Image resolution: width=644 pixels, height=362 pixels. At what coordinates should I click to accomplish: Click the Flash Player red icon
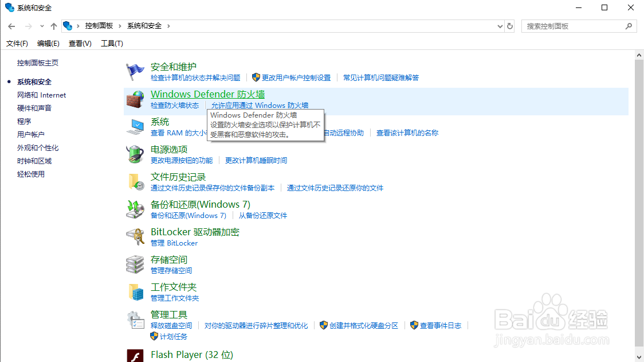click(135, 356)
